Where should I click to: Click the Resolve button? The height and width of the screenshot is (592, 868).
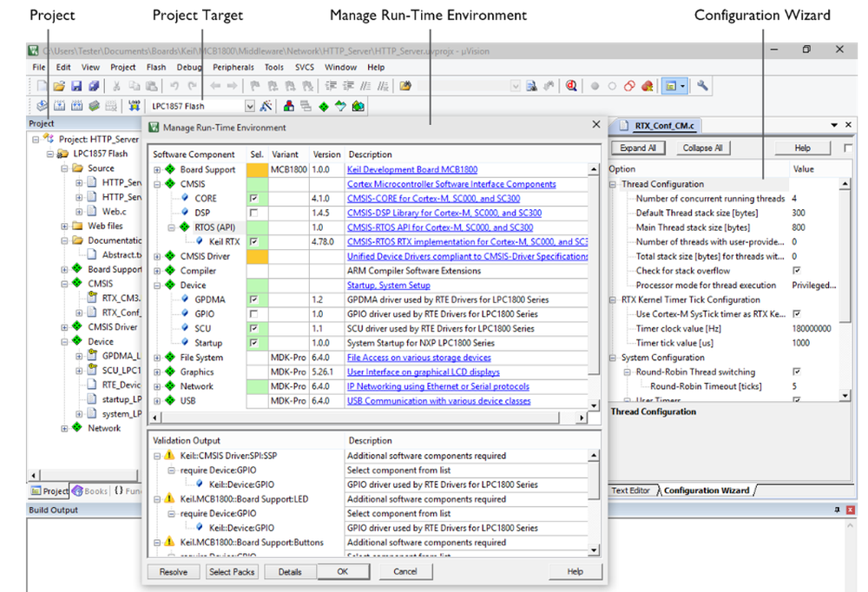[174, 571]
